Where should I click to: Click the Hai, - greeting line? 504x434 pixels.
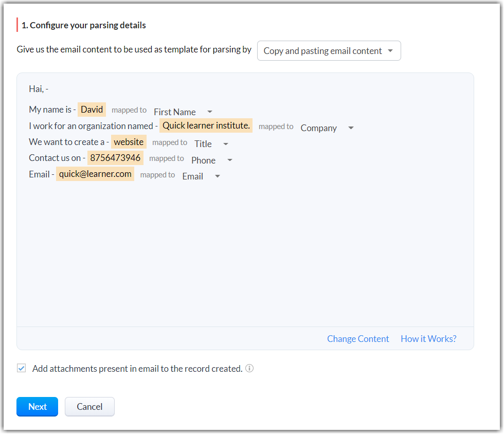[39, 88]
